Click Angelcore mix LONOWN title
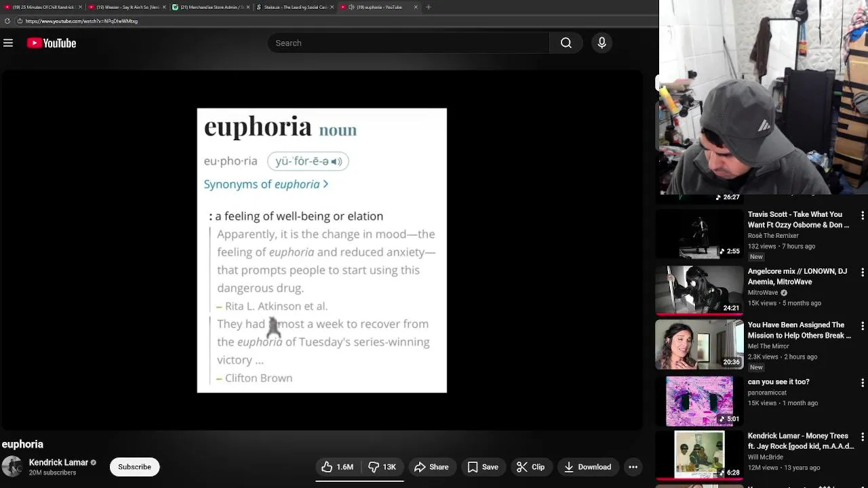868x488 pixels. click(x=797, y=276)
